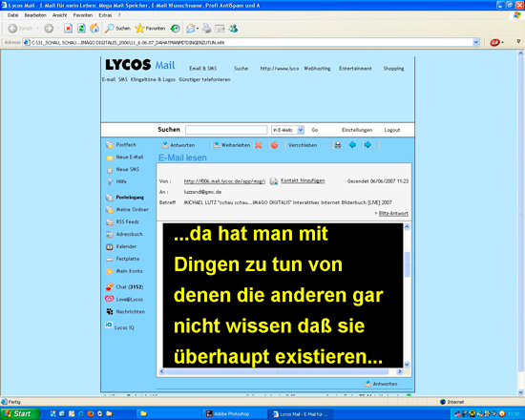Click the red spam icon beside delete
The height and width of the screenshot is (420, 525).
[x=274, y=145]
